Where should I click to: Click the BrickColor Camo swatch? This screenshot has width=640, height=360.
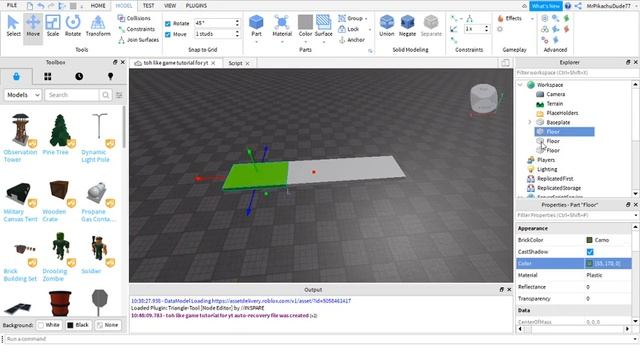(589, 240)
